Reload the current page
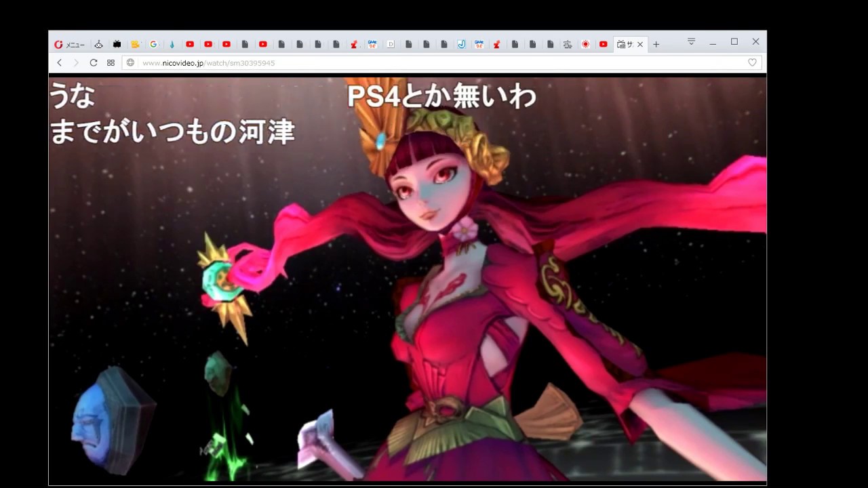Screen dimensions: 868x488 pos(94,62)
